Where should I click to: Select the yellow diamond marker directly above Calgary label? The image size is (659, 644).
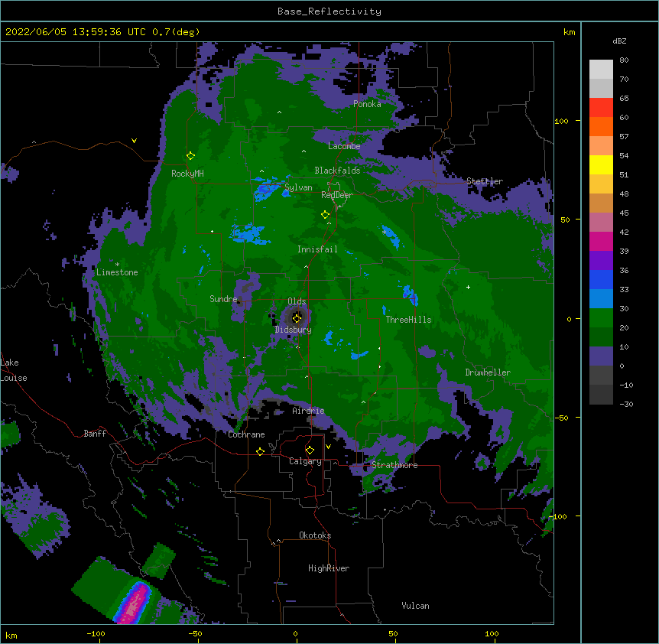pos(310,450)
